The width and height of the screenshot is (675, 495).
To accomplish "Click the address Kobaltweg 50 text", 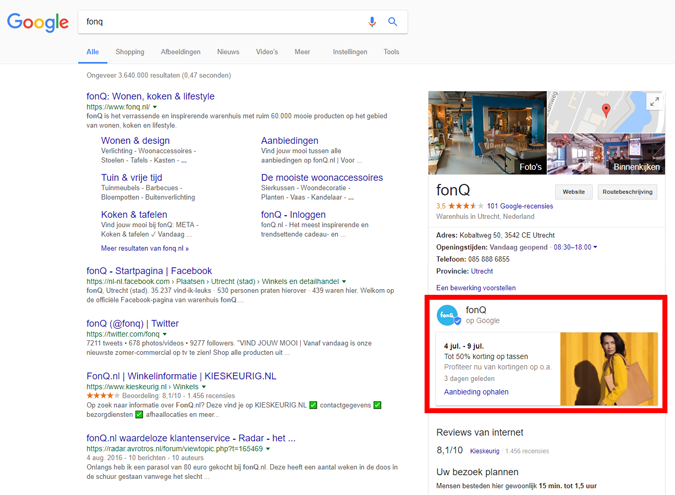I will point(507,235).
